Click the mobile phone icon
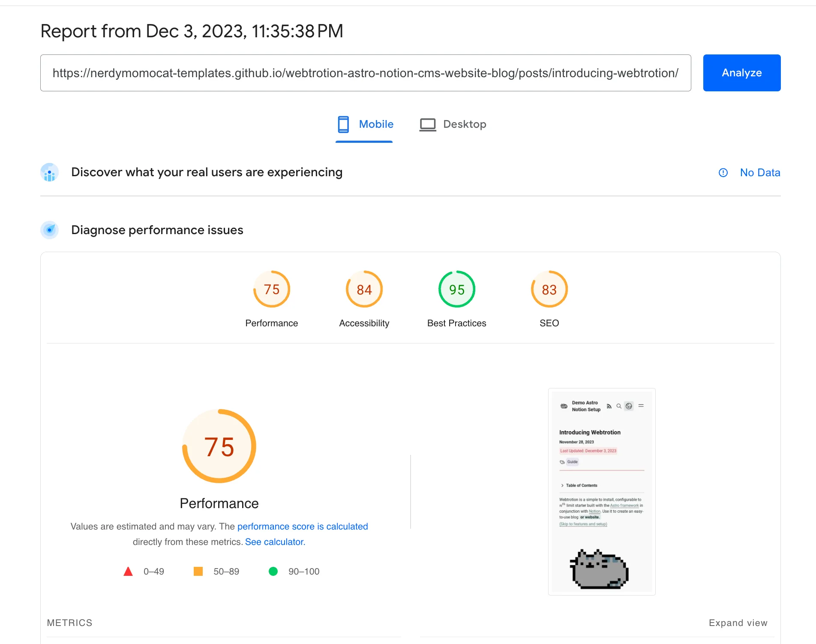The image size is (816, 644). (x=343, y=124)
